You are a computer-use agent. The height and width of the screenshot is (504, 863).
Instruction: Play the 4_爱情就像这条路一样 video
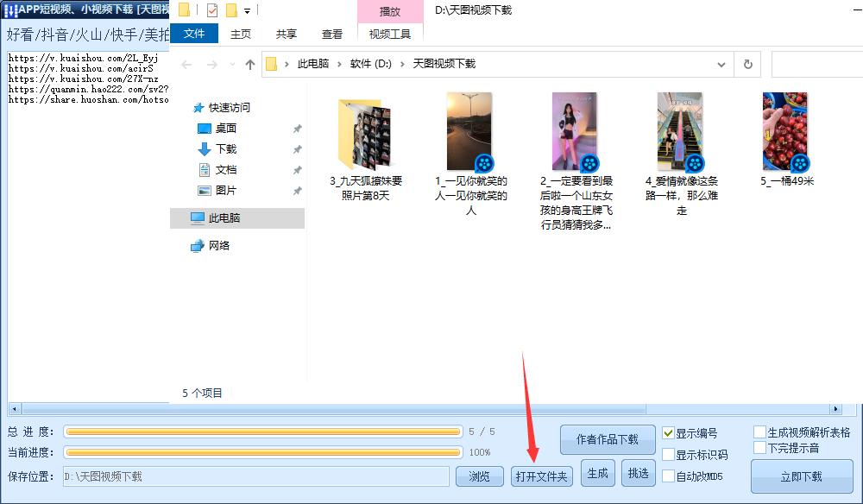pyautogui.click(x=682, y=129)
